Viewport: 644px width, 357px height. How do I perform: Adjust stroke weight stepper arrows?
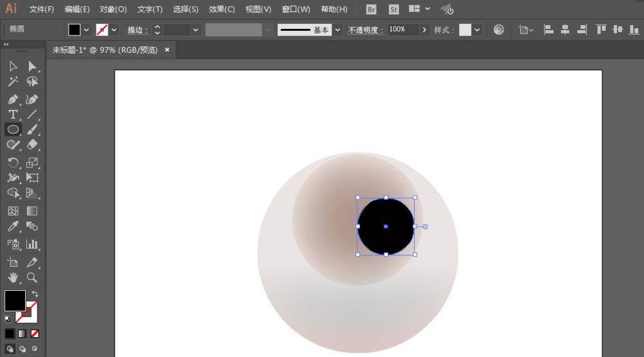coord(157,30)
